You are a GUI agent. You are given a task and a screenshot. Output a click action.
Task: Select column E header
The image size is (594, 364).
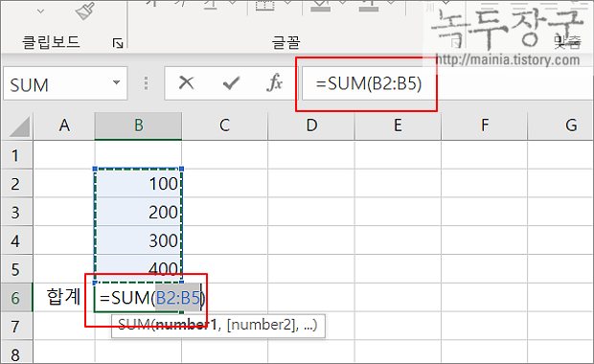pos(398,125)
